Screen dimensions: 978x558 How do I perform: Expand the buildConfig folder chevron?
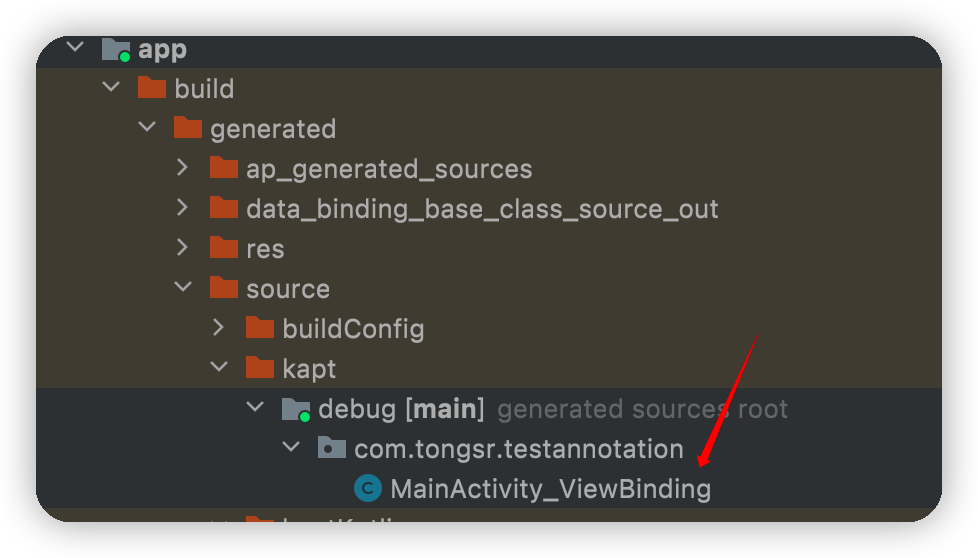tap(218, 328)
